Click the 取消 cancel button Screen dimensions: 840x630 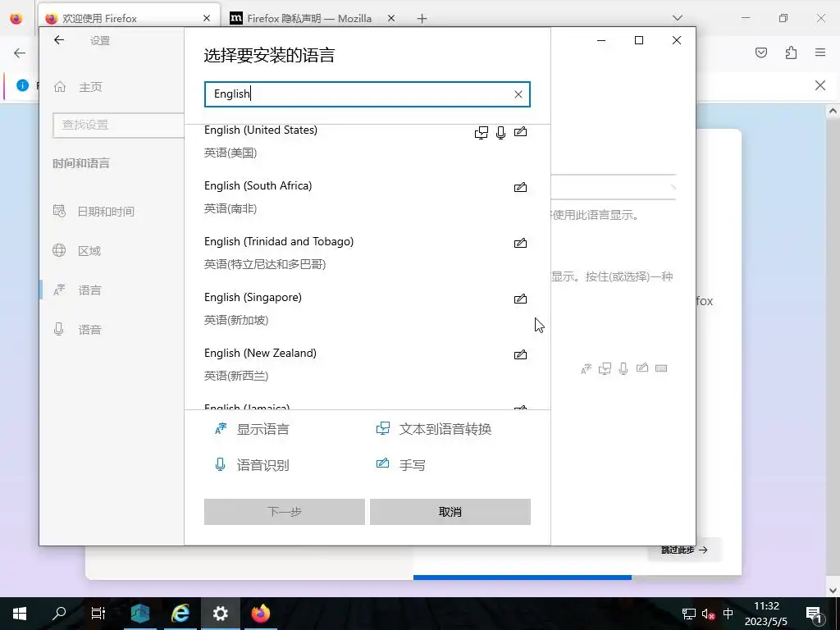click(450, 512)
